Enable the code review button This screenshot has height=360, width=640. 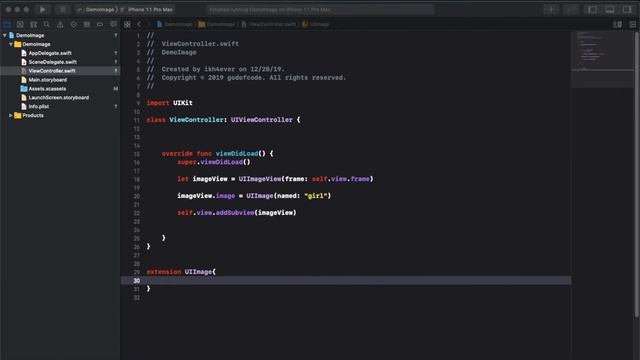pos(571,9)
